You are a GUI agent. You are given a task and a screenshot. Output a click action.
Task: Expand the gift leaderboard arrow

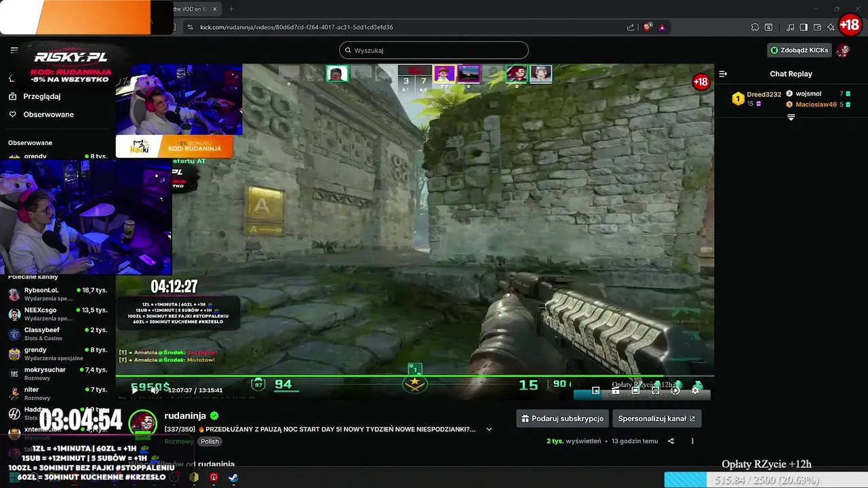click(x=791, y=118)
